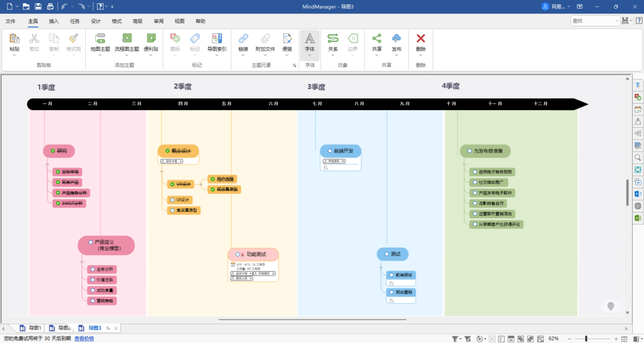The image size is (644, 343).
Task: Switch to the 设计 design tab
Action: coord(96,21)
